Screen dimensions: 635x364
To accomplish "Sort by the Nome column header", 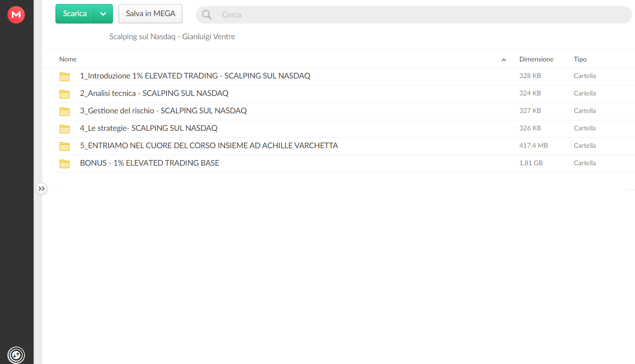I will (x=68, y=59).
